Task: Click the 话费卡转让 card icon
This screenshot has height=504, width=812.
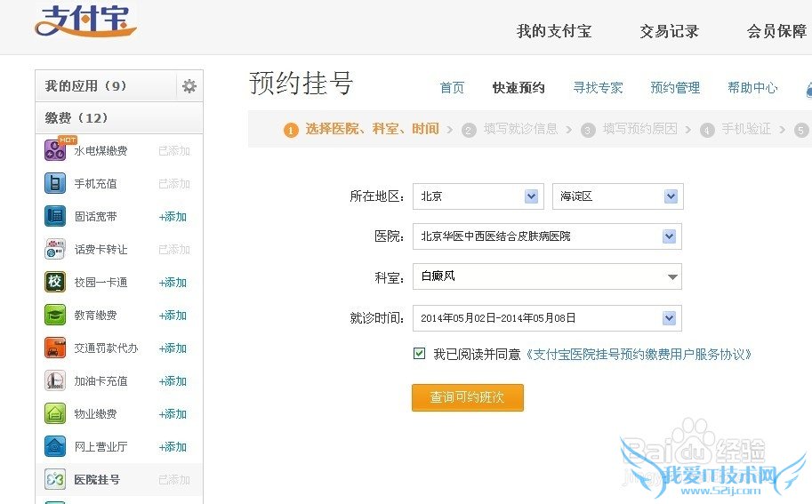Action: point(55,249)
